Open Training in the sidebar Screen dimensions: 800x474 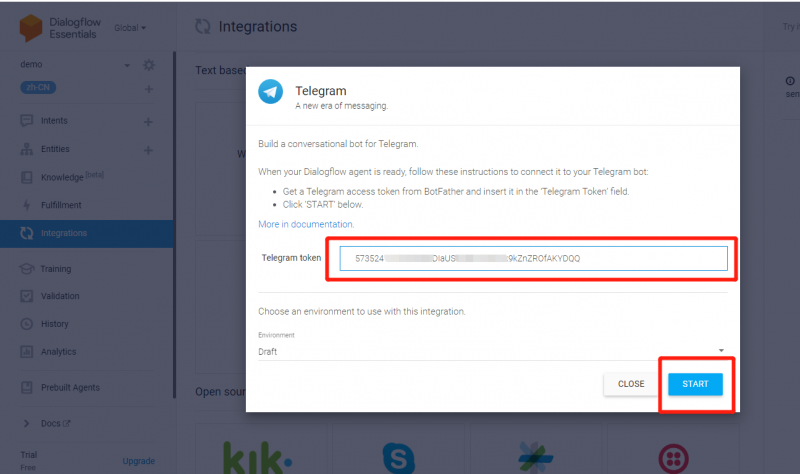pos(56,269)
